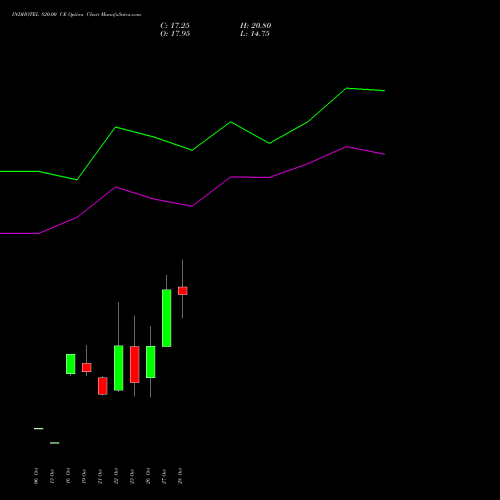The height and width of the screenshot is (500, 500).
Task: Click the green candle for 16 Oct
Action: [71, 364]
